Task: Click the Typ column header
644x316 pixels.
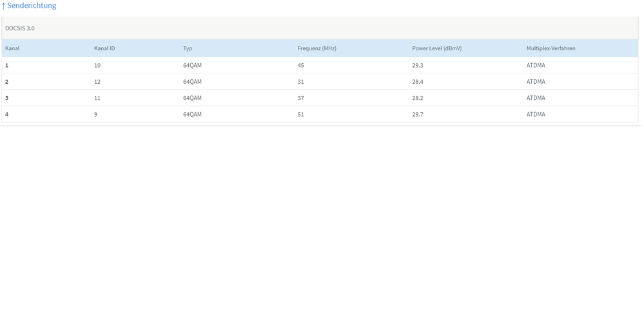Action: (x=188, y=48)
